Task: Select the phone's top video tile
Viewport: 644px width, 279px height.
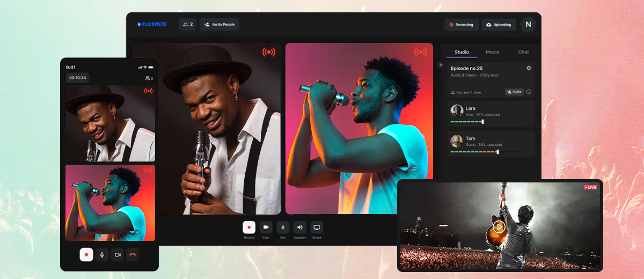Action: [110, 123]
